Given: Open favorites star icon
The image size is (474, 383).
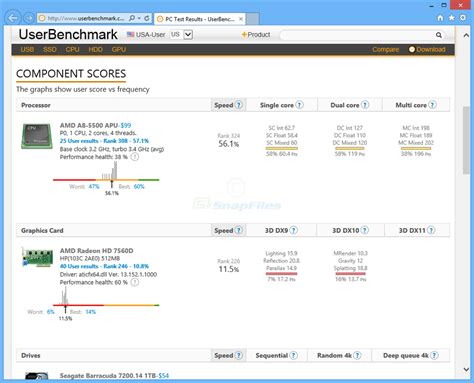Looking at the screenshot, I should coord(452,18).
